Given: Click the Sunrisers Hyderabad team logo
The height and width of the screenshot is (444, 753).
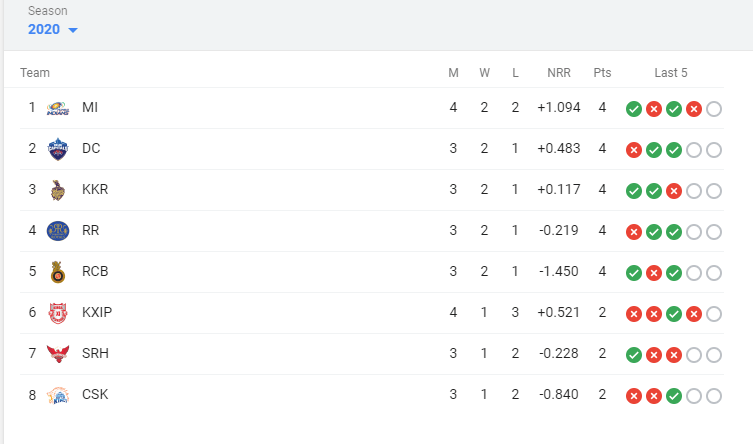Looking at the screenshot, I should point(58,354).
